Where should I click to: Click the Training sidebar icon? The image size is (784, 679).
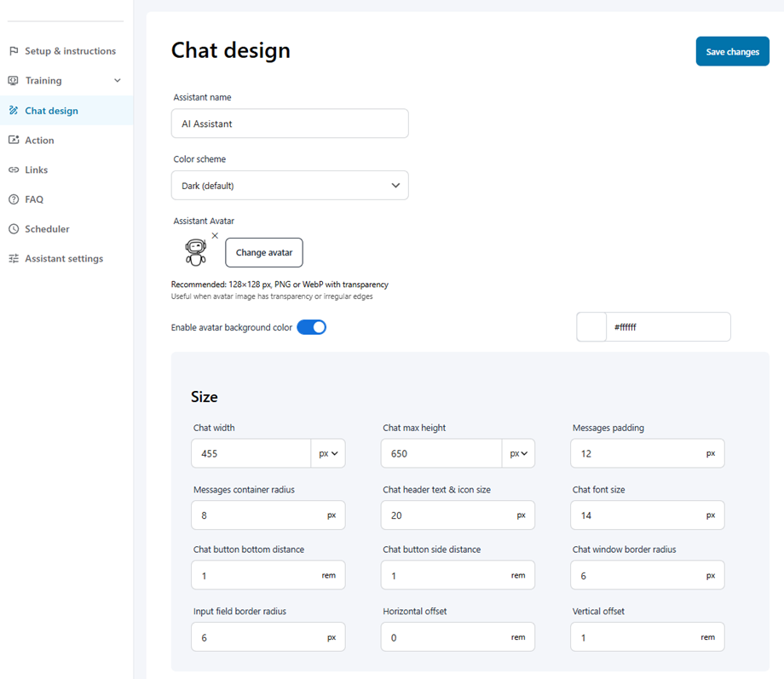12,80
